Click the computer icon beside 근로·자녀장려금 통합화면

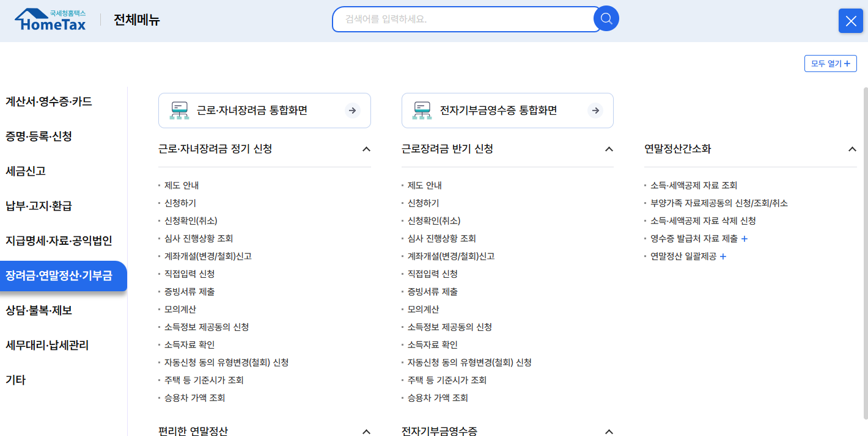pos(178,110)
